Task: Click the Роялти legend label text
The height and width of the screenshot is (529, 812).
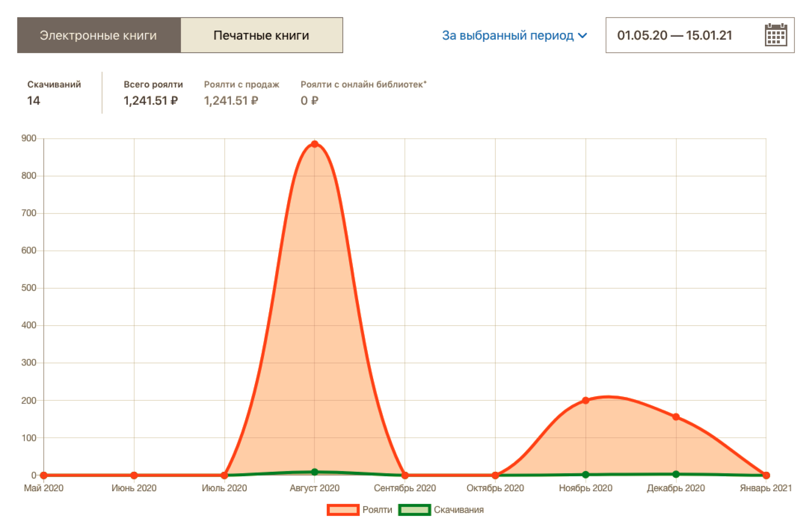Action: click(377, 510)
